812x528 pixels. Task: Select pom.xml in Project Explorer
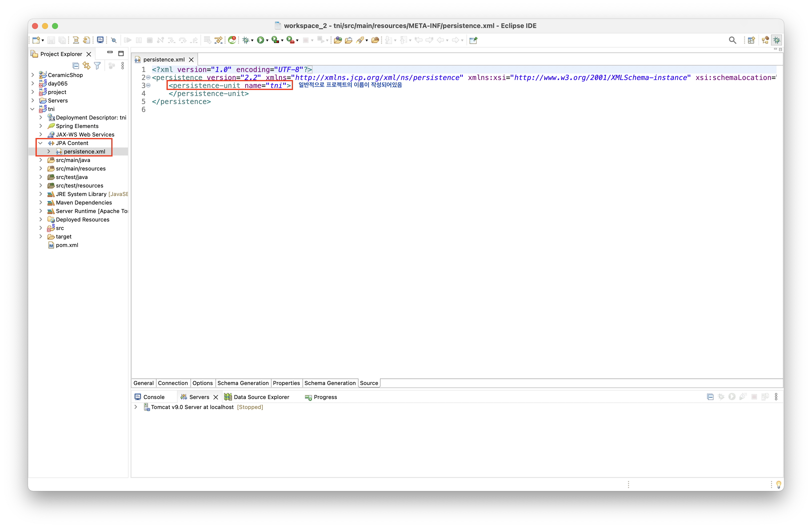67,245
